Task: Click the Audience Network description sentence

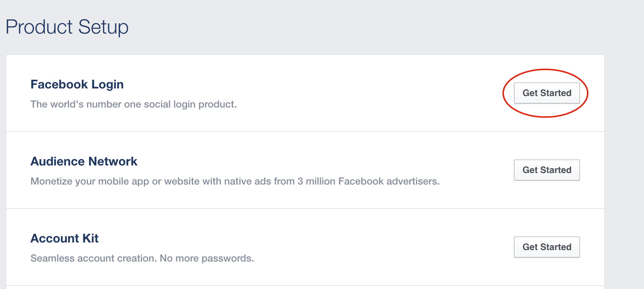Action: pos(235,181)
